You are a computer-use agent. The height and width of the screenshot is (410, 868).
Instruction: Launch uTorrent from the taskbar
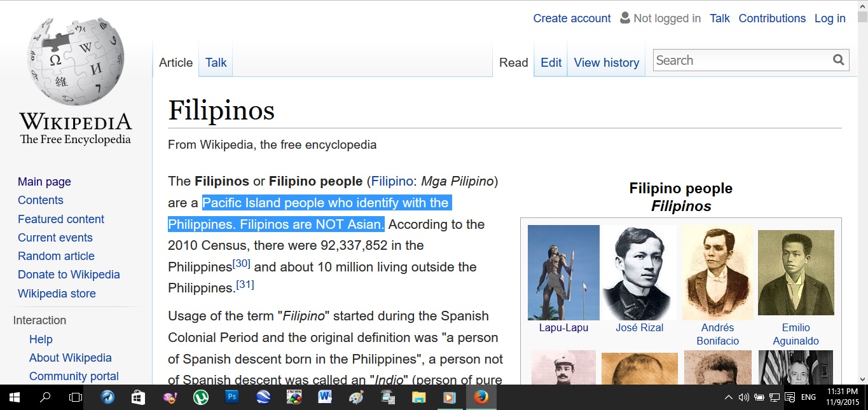pyautogui.click(x=200, y=397)
